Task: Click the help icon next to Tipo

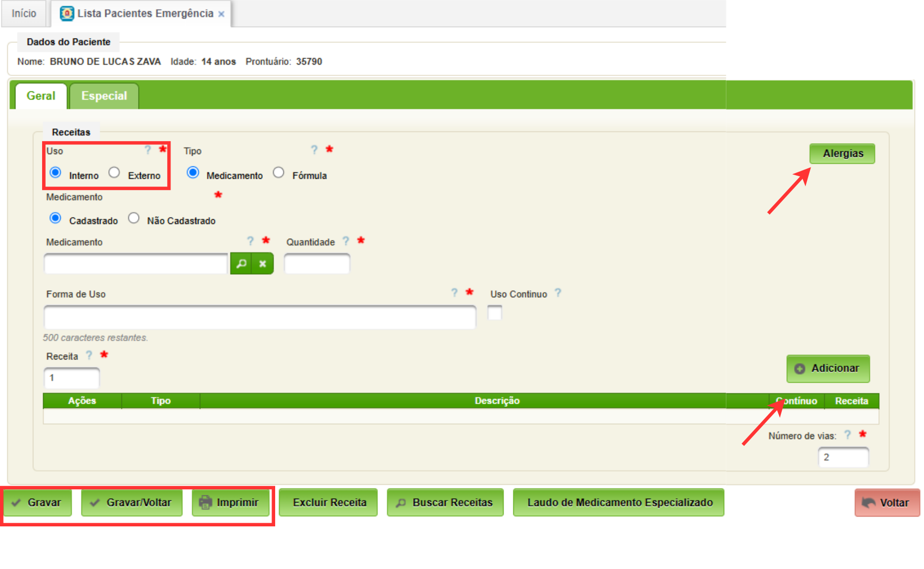Action: click(314, 150)
